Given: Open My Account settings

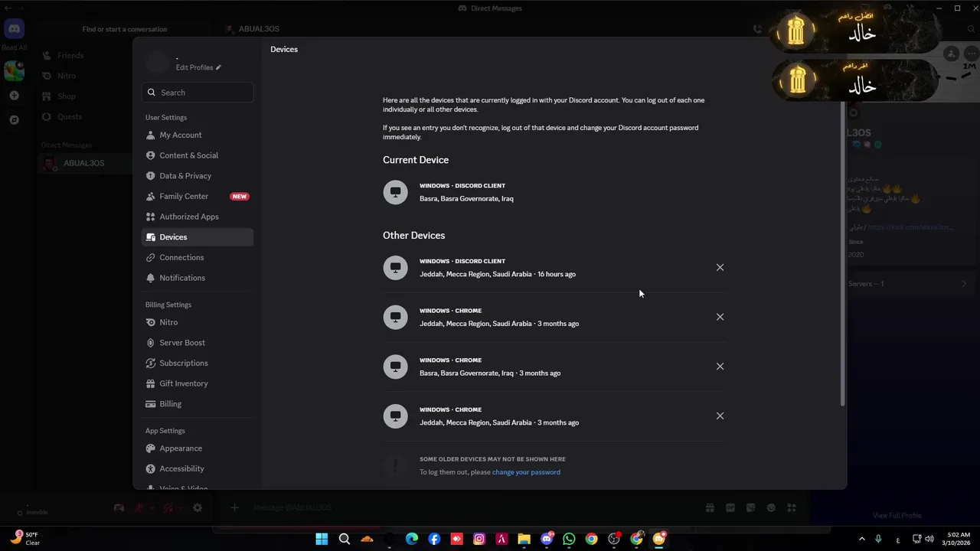Looking at the screenshot, I should point(198,135).
